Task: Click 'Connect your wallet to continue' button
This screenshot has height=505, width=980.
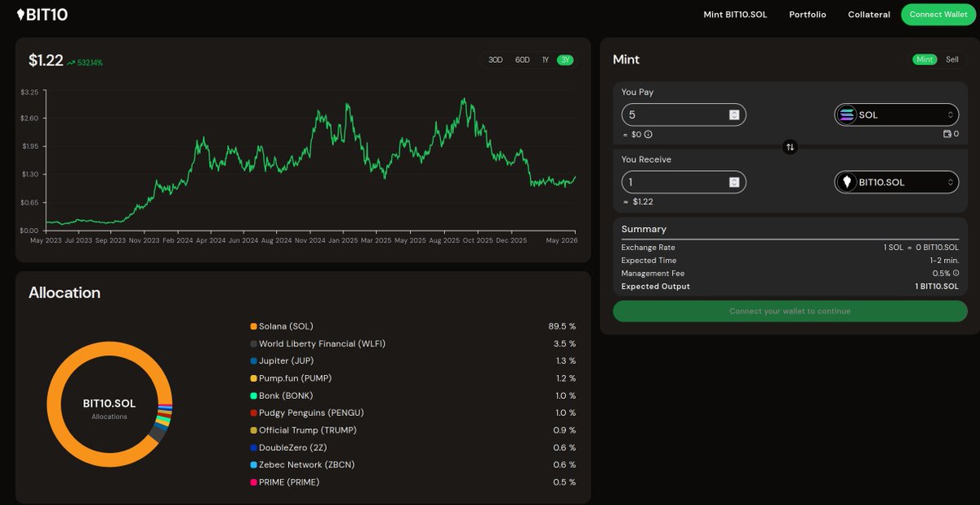Action: point(790,311)
